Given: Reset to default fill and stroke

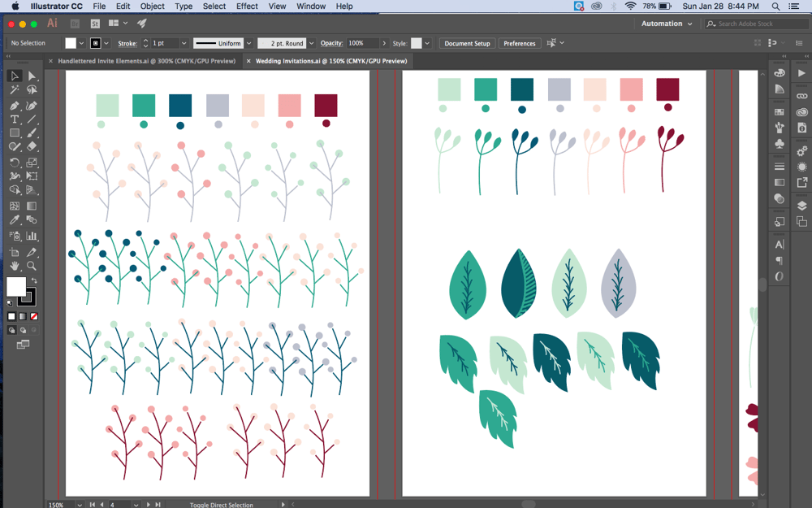Looking at the screenshot, I should [9, 303].
